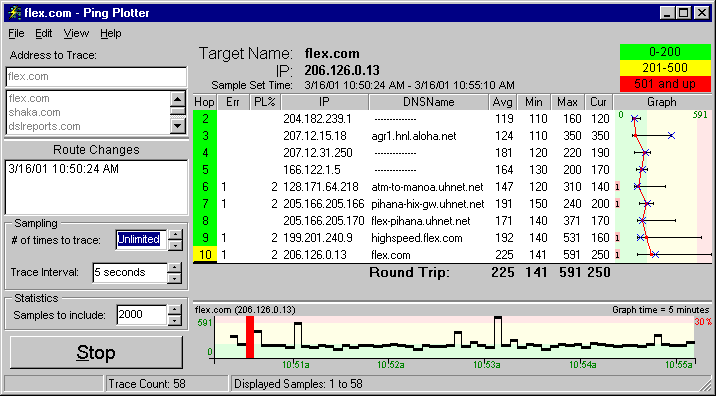Select shaka.com in the address history list
This screenshot has height=396, width=716.
34,112
